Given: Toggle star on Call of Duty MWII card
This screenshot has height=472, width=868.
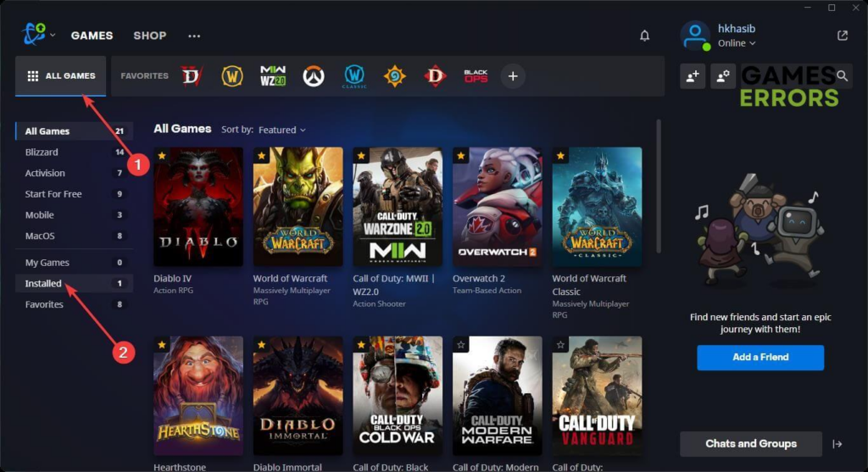Looking at the screenshot, I should click(361, 156).
